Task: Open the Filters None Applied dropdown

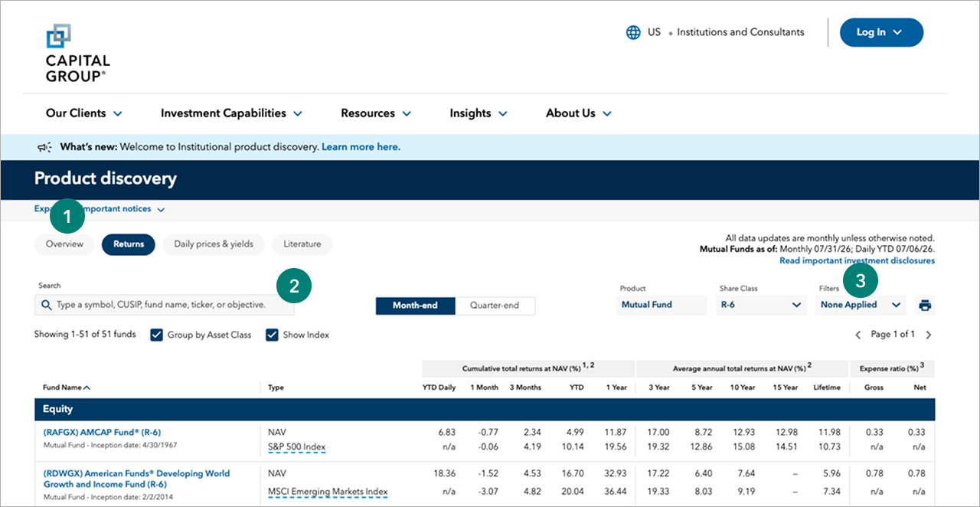Action: tap(861, 305)
